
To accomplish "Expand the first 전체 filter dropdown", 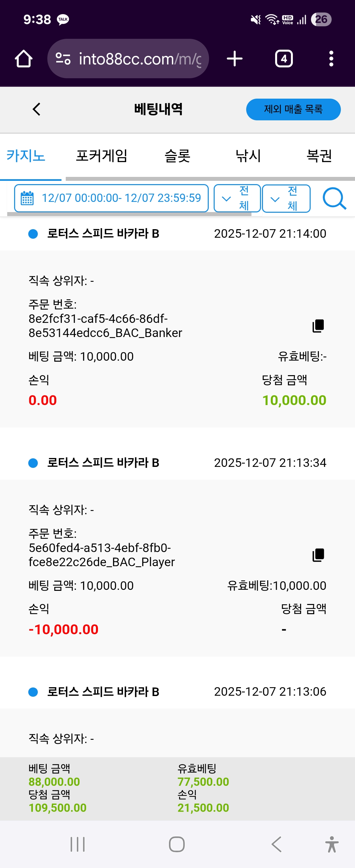I will [237, 199].
